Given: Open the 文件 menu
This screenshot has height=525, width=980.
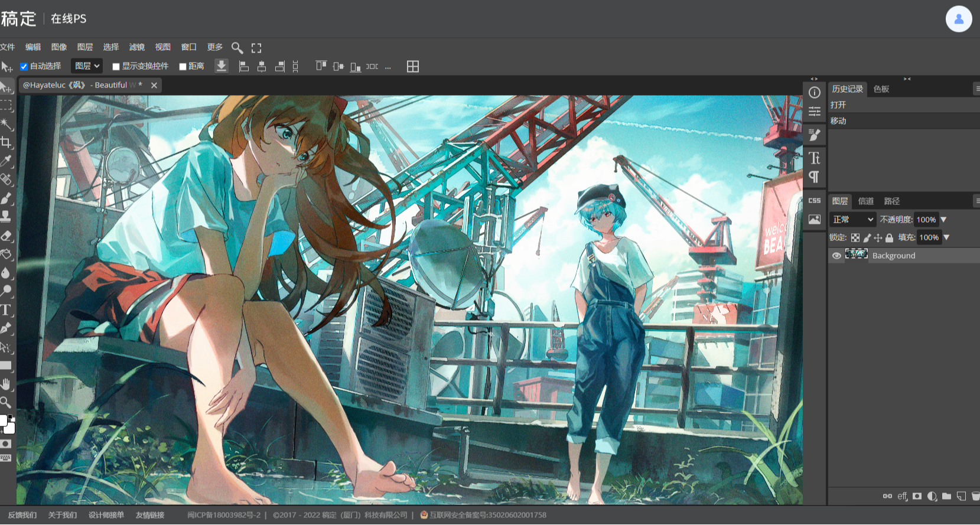Looking at the screenshot, I should click(x=7, y=47).
